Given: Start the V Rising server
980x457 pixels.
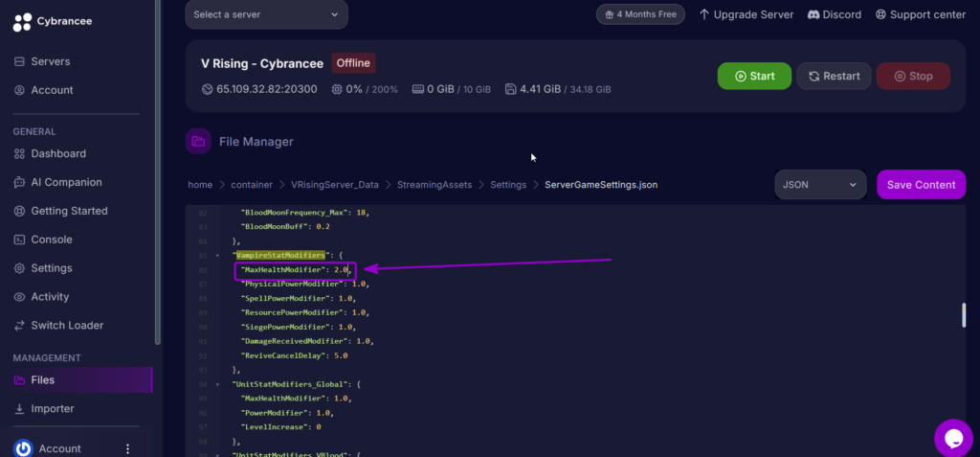Looking at the screenshot, I should [x=754, y=76].
